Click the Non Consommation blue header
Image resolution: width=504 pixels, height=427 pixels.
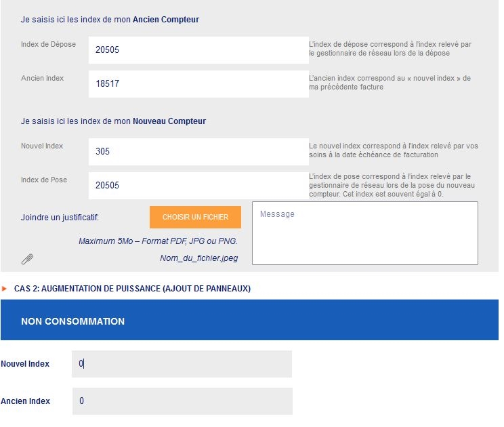click(x=249, y=321)
